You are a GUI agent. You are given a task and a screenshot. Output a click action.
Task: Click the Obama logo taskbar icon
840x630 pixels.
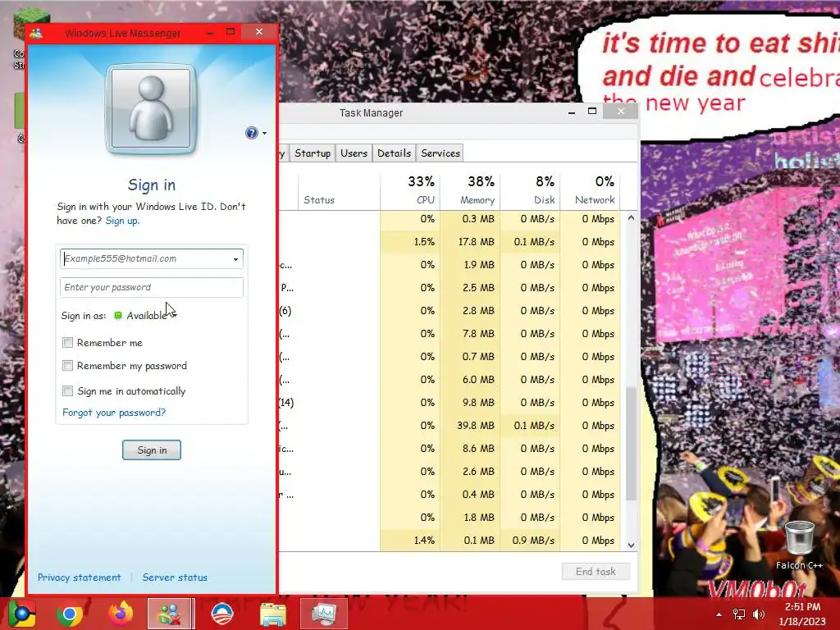pyautogui.click(x=221, y=614)
